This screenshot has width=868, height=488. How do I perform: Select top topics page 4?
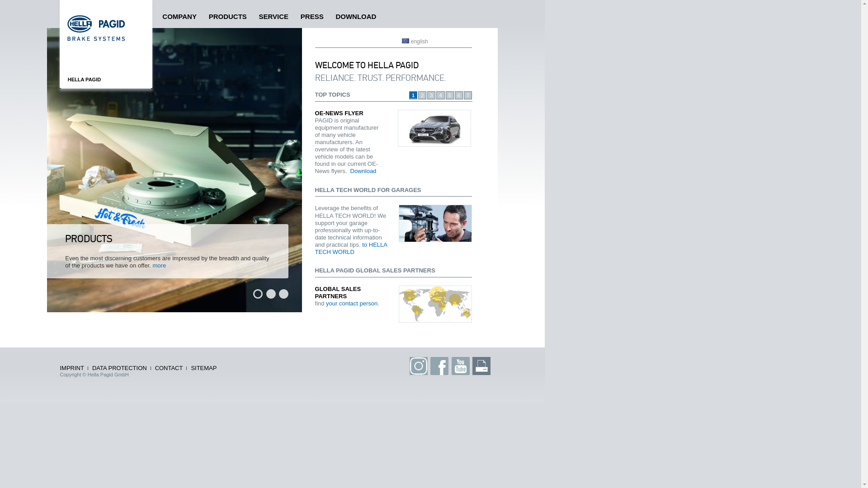click(x=440, y=95)
